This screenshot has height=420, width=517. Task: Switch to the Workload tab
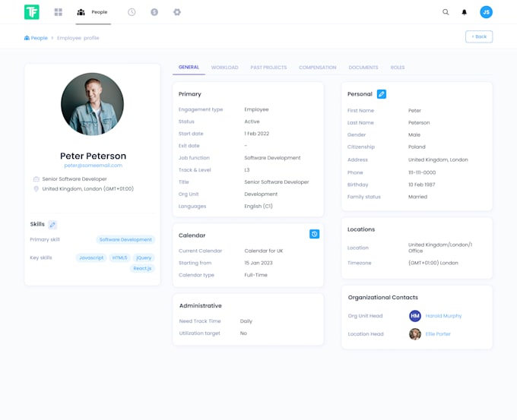coord(224,68)
